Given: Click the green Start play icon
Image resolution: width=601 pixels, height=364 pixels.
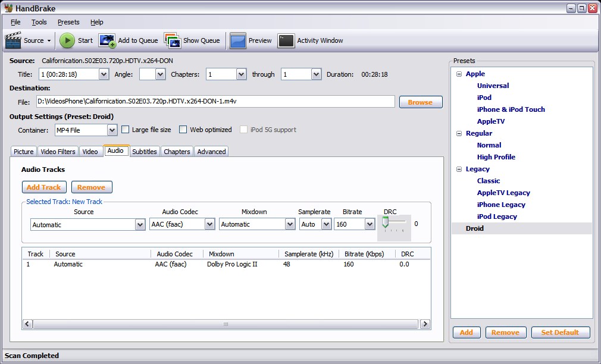Looking at the screenshot, I should 67,40.
